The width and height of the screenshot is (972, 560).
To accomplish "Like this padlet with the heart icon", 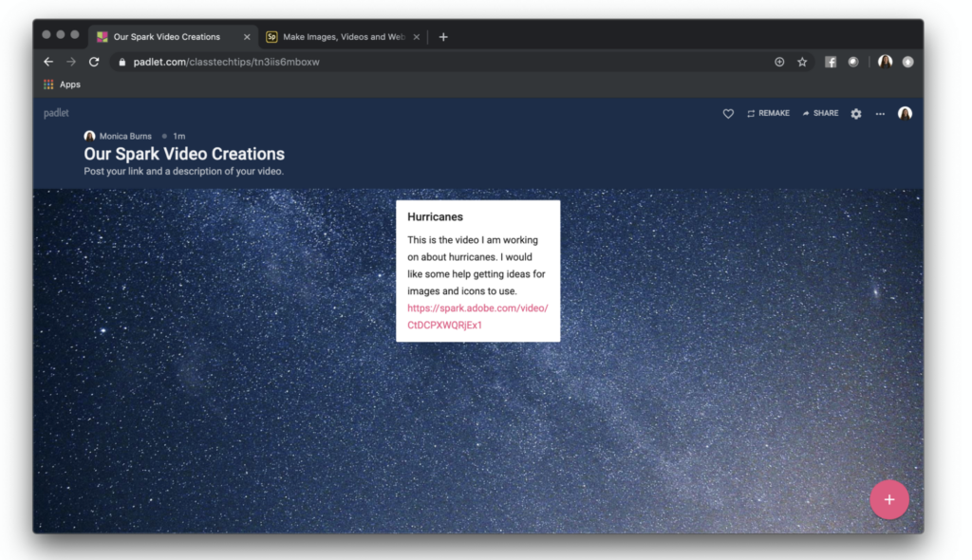I will (728, 114).
